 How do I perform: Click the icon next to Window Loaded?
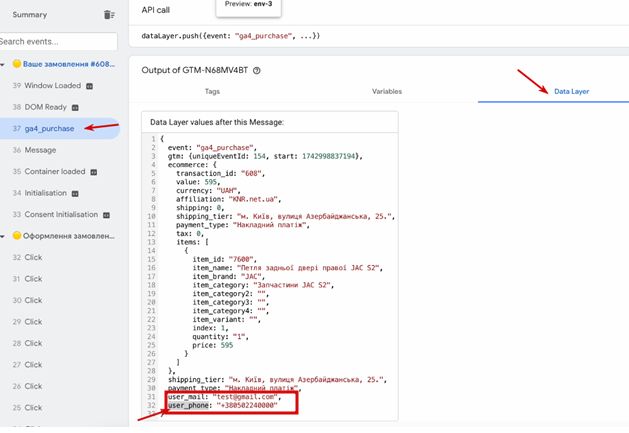89,86
